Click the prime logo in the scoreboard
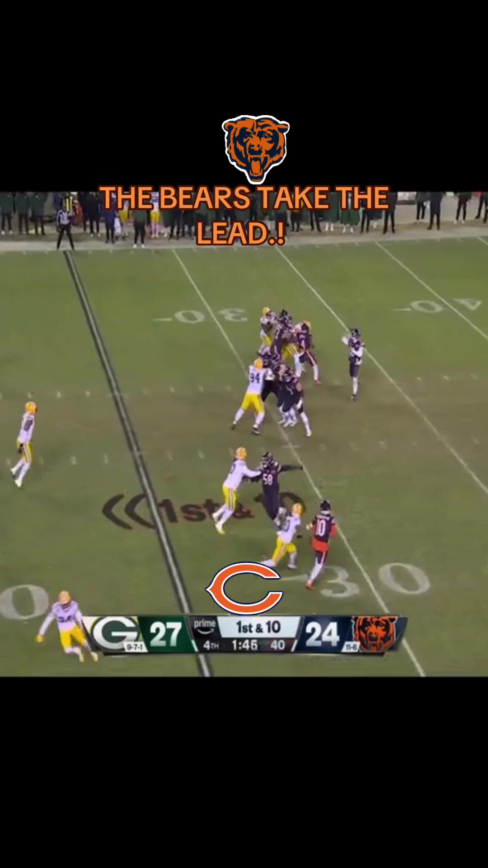 coord(205,626)
